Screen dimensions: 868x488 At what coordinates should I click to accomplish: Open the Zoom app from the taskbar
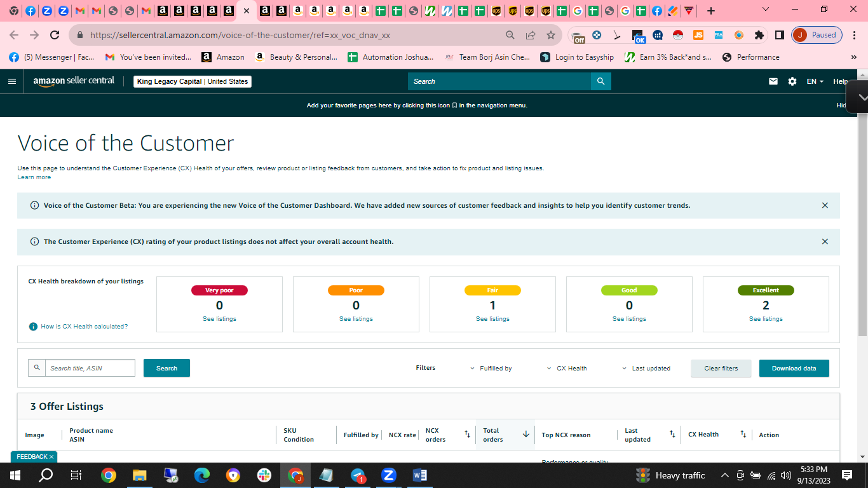[388, 475]
